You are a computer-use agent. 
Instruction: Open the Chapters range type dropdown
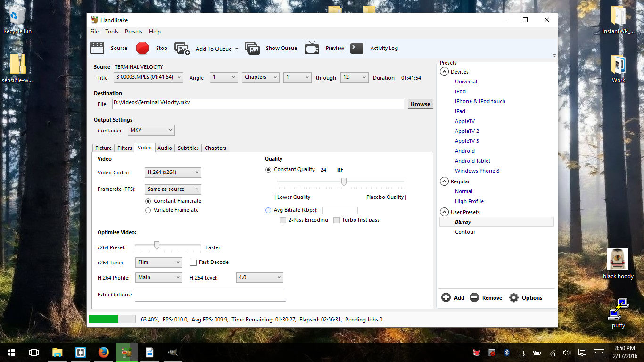[x=261, y=77]
